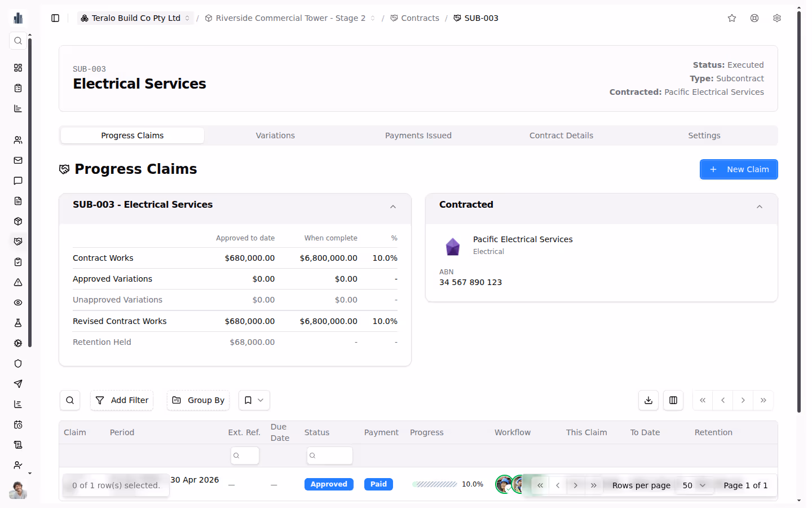The height and width of the screenshot is (508, 812).
Task: Open the paper plane icon in sidebar
Action: 18,384
